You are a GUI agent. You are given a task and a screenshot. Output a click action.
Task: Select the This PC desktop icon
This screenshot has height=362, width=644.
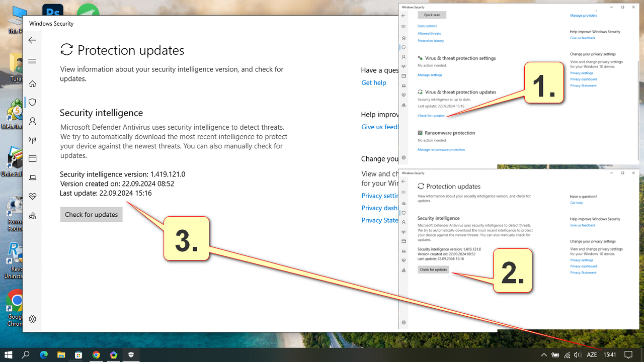pos(16,19)
